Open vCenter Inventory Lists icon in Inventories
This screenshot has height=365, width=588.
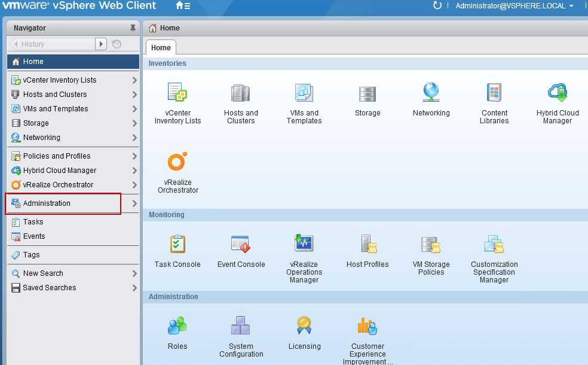(x=177, y=93)
